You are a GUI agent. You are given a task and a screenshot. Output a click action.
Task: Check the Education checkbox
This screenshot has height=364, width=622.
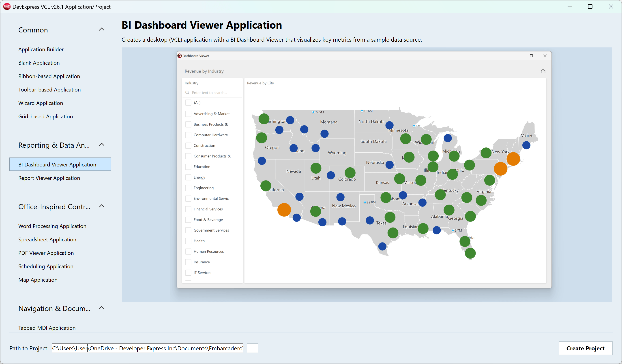point(188,167)
